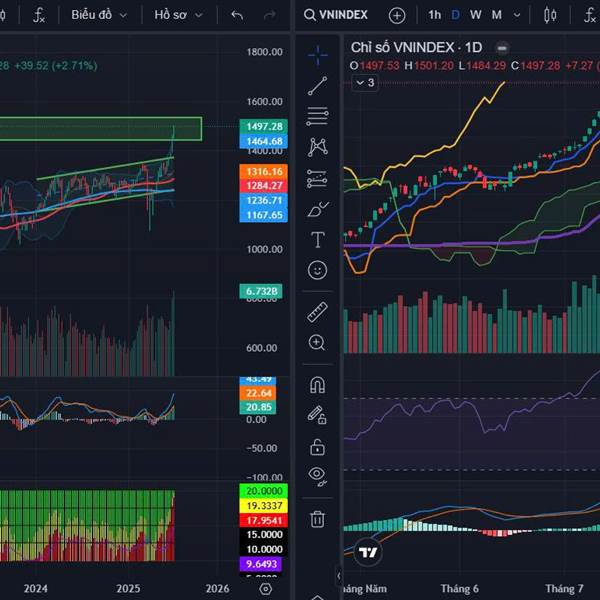
Task: Click the 1464.68 blue price label
Action: [x=264, y=141]
